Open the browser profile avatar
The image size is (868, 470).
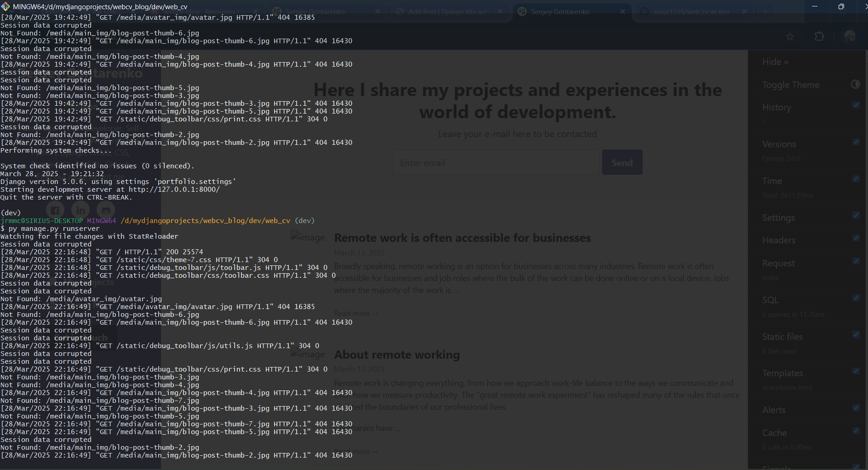tap(850, 36)
